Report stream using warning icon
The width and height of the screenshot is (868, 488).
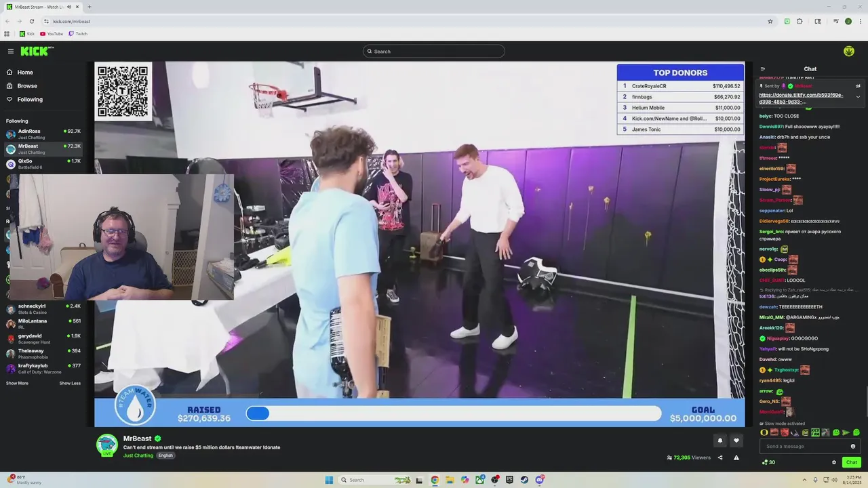click(736, 457)
